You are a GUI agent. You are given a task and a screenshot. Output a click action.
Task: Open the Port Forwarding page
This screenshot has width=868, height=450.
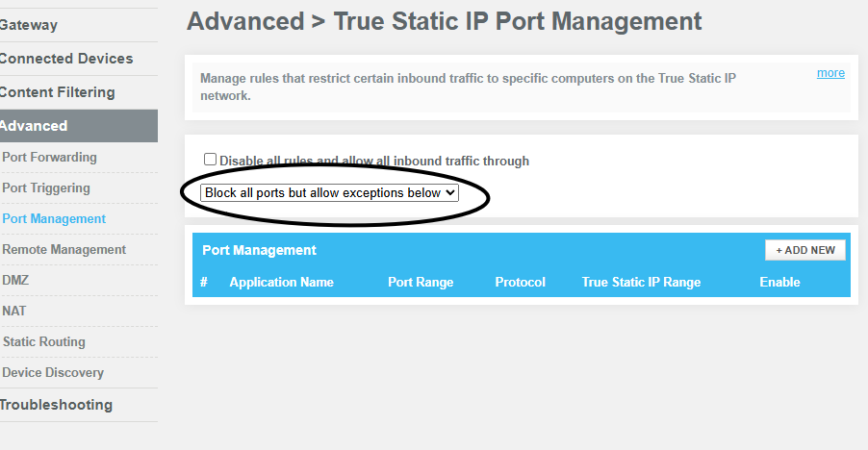50,157
